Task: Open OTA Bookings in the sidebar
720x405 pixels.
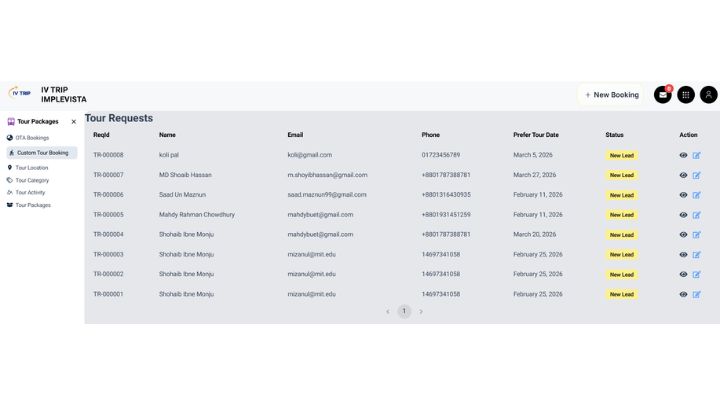Action: [x=32, y=138]
